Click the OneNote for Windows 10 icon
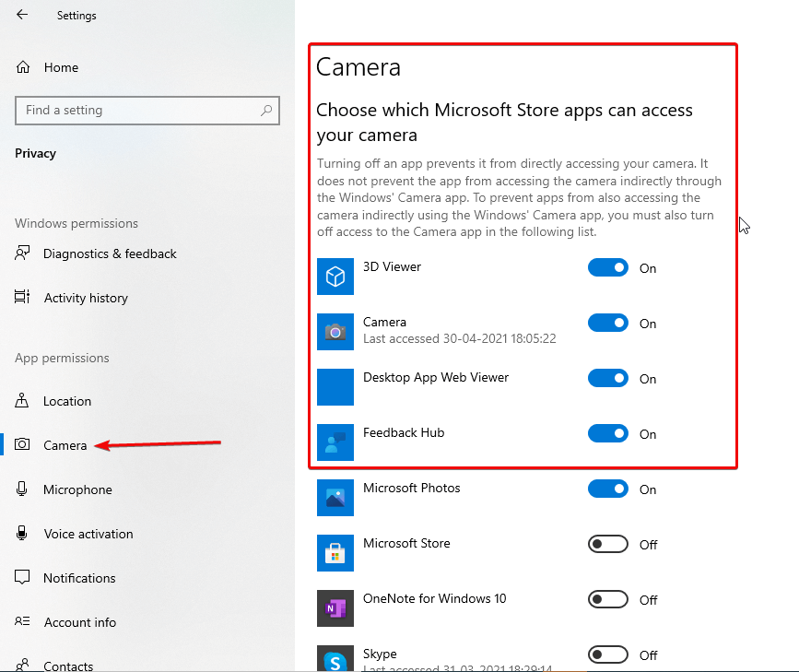 (335, 608)
